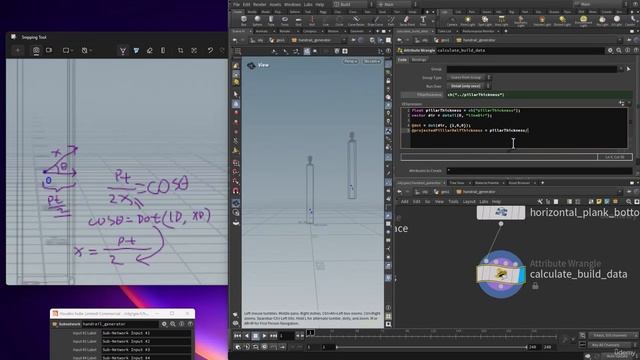Click the network editor Add menu

(x=404, y=202)
